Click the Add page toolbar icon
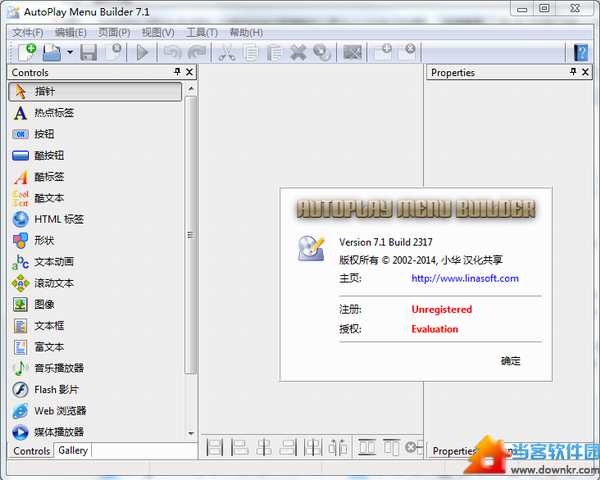Image resolution: width=600 pixels, height=480 pixels. (383, 52)
